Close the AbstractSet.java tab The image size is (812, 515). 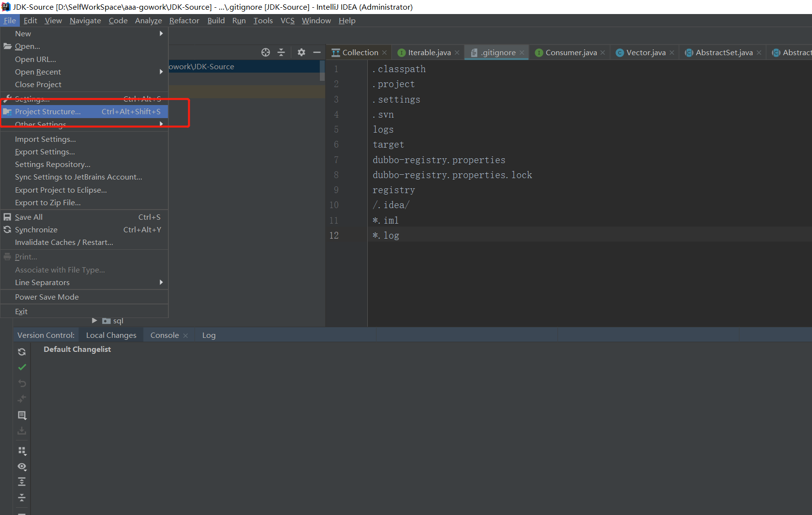coord(759,53)
